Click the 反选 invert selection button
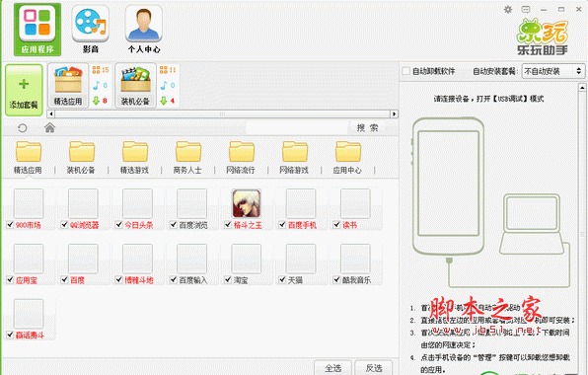Screen dimensions: 588x375 [x=374, y=368]
